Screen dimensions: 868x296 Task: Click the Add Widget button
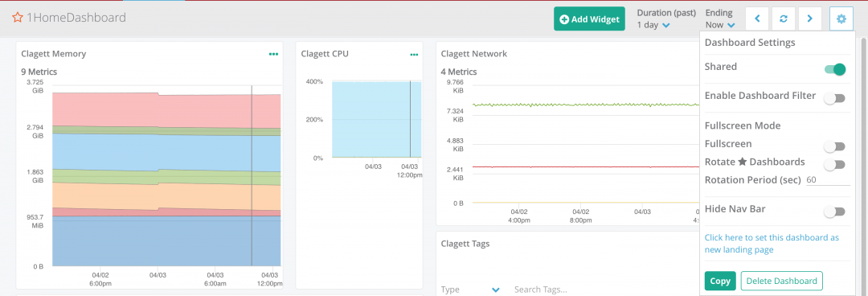589,18
